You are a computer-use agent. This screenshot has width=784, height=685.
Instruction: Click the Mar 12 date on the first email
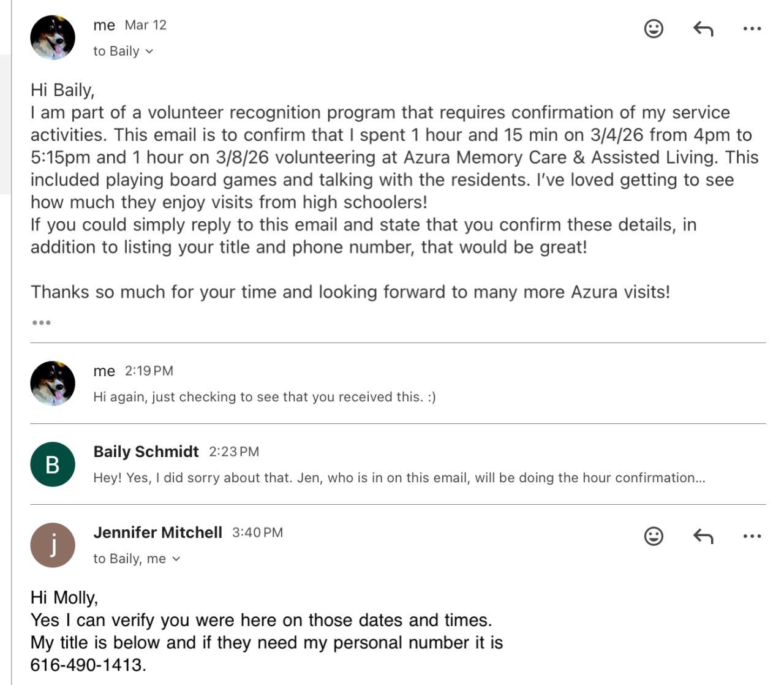146,25
